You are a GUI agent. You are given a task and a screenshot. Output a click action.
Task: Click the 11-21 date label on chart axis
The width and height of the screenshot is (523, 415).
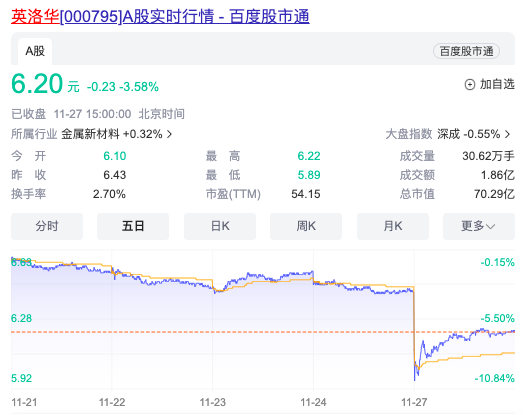pyautogui.click(x=24, y=402)
